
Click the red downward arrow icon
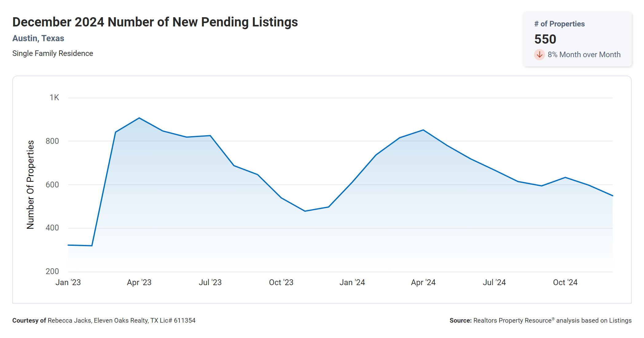click(539, 55)
